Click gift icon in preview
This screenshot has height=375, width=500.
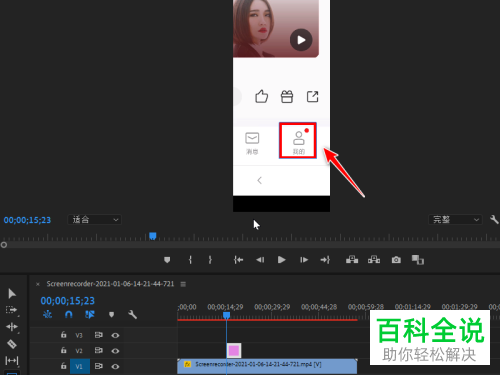(287, 97)
